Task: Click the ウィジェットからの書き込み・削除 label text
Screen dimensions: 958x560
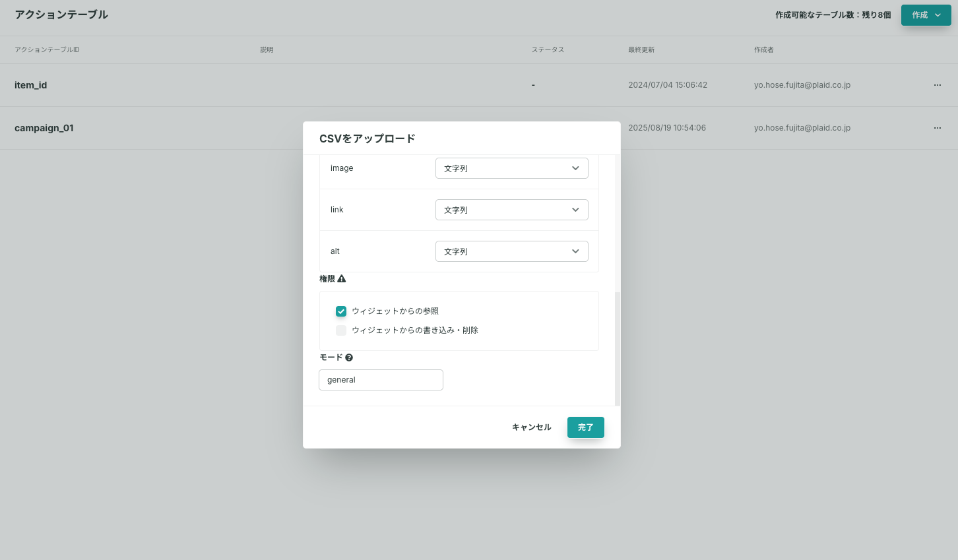Action: tap(415, 330)
